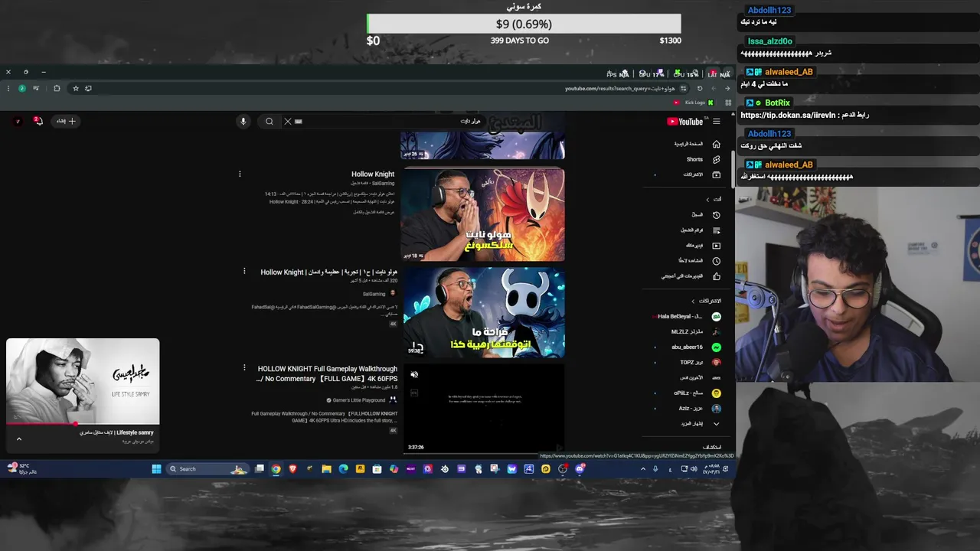The image size is (980, 551).
Task: Open browser extensions puzzle icon
Action: [57, 88]
